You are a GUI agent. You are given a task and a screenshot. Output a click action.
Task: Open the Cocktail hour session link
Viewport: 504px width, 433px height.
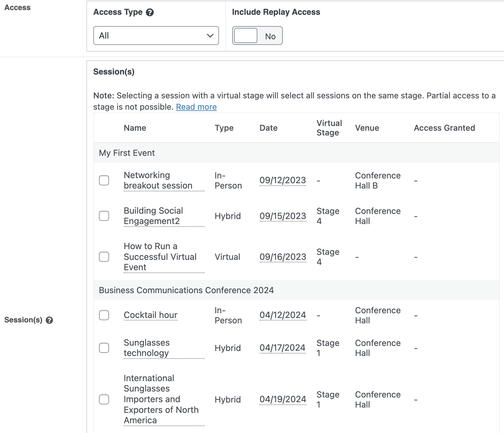point(151,315)
